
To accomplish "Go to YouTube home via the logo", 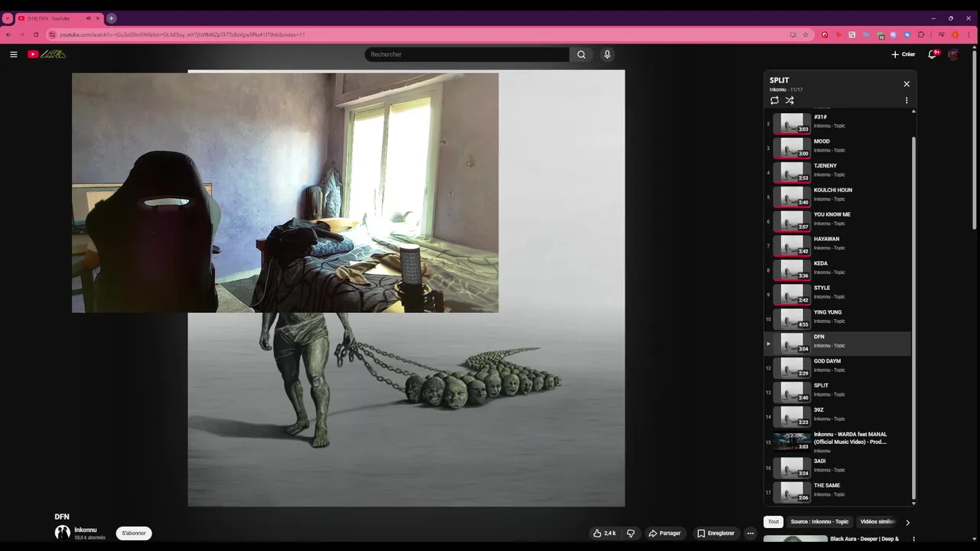I will coord(47,54).
